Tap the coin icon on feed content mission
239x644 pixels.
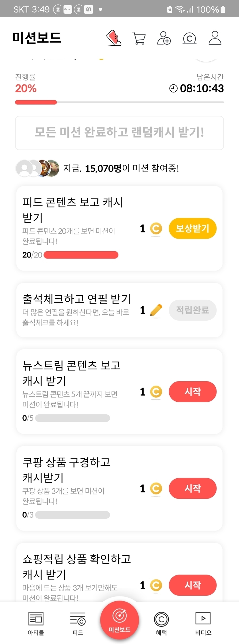click(x=156, y=228)
